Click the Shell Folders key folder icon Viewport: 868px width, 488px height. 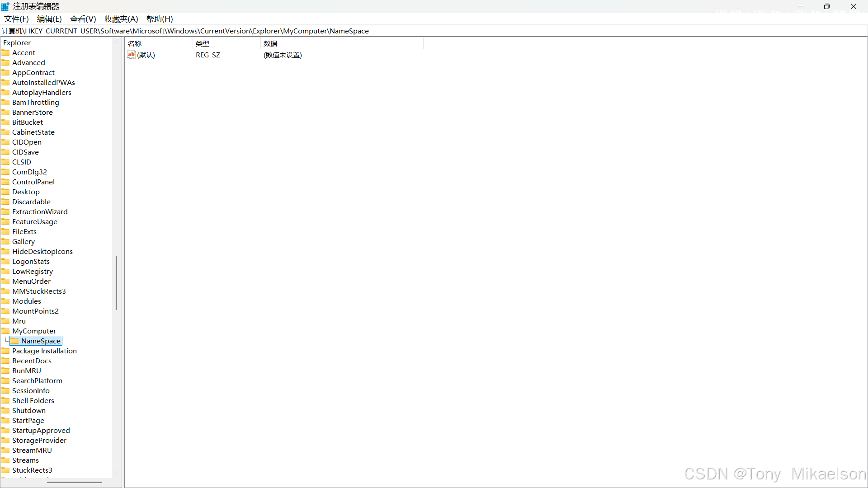coord(6,400)
